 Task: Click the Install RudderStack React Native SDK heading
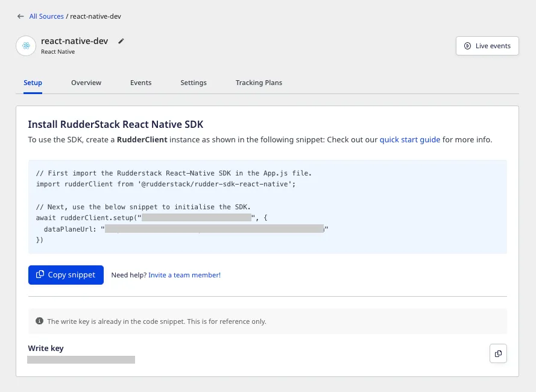coord(116,124)
